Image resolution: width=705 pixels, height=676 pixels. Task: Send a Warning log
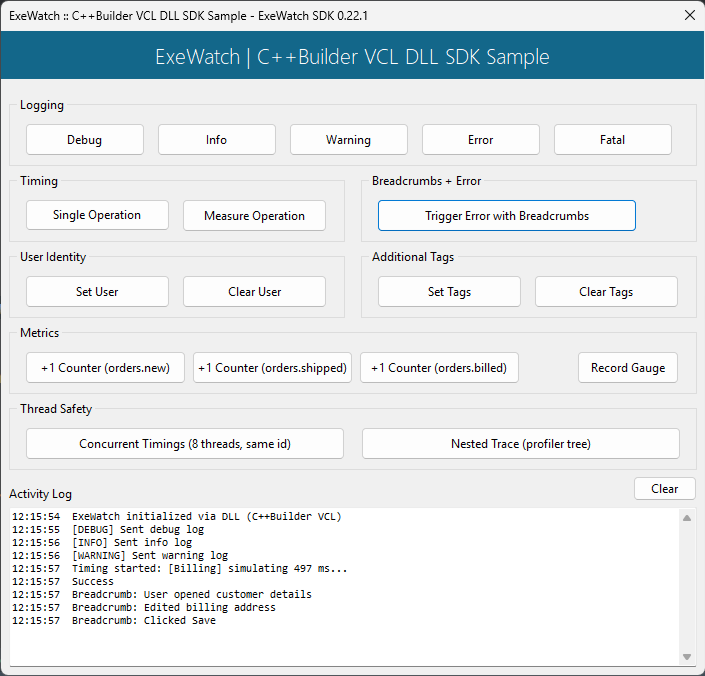tap(348, 140)
